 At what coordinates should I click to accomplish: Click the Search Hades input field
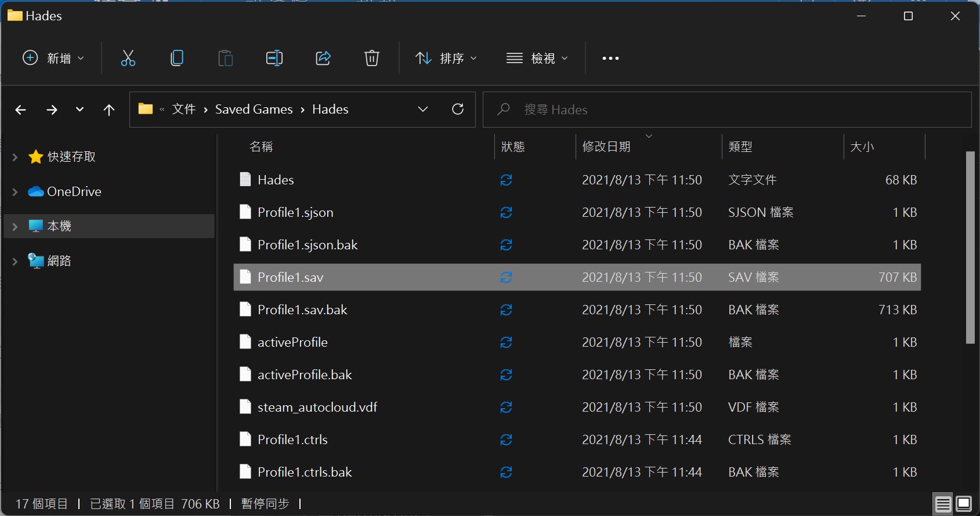point(727,110)
